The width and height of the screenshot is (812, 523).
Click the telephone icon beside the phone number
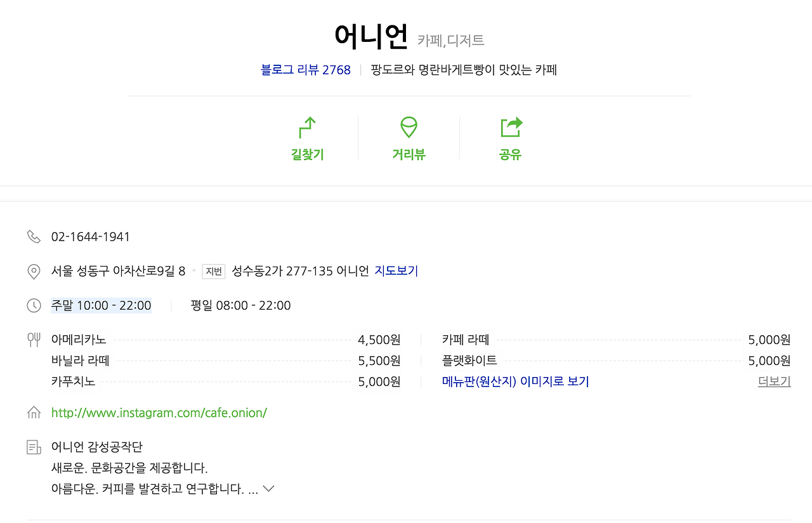(34, 235)
